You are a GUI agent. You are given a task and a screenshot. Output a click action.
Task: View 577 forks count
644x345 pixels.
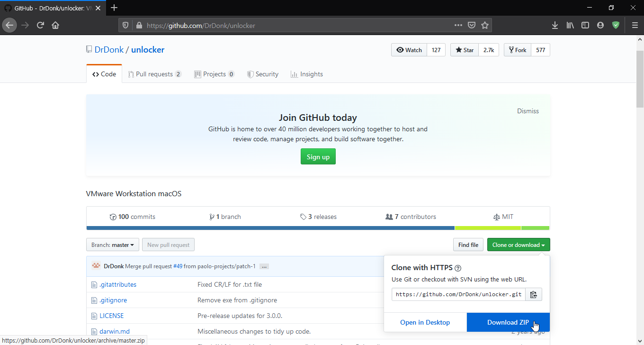(x=541, y=50)
